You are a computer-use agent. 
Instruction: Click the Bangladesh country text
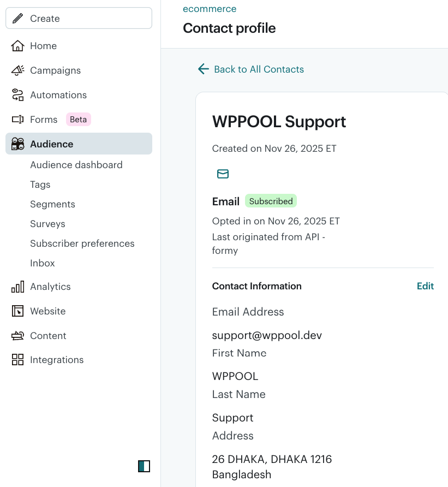[x=242, y=474]
